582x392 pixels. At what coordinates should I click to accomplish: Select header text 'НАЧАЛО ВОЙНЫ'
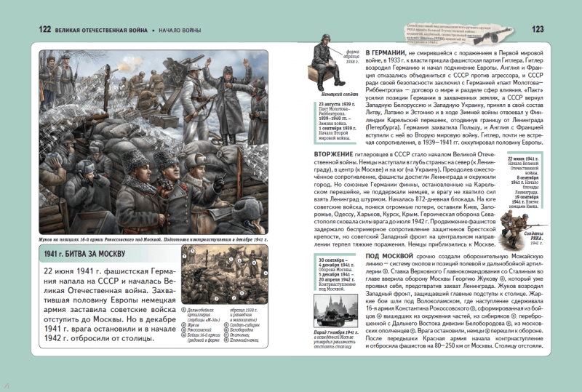point(180,31)
